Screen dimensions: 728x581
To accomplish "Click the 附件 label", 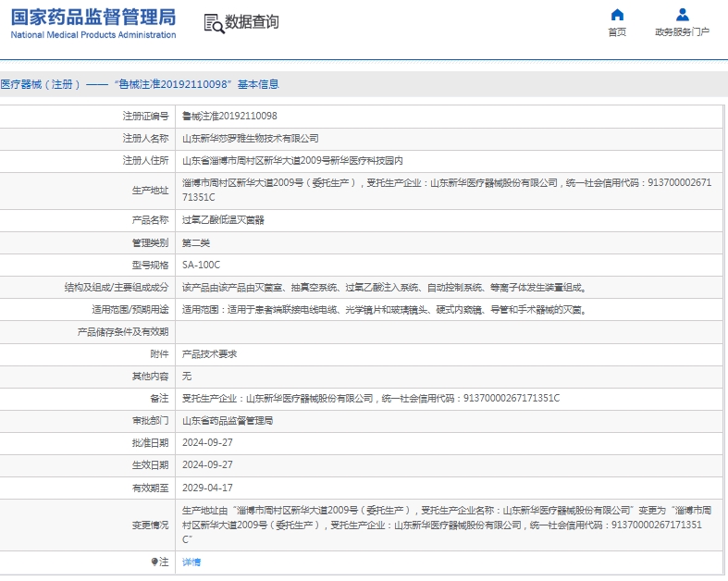I will coord(159,354).
